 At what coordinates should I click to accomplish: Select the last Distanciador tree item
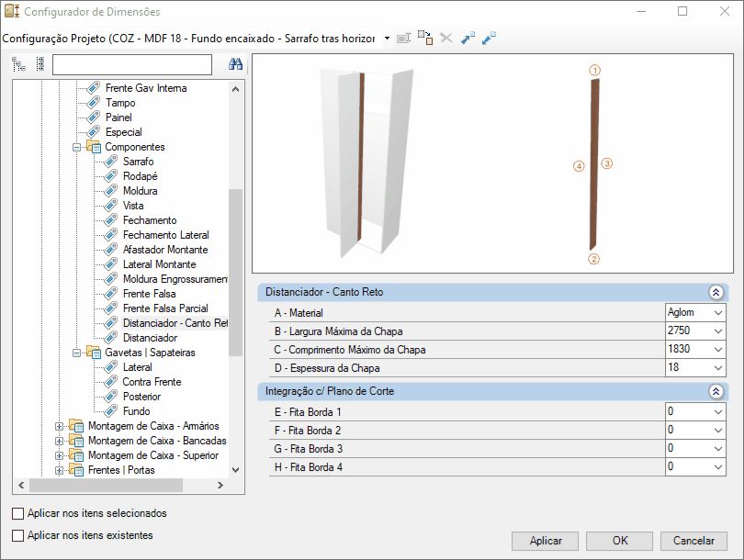point(150,338)
